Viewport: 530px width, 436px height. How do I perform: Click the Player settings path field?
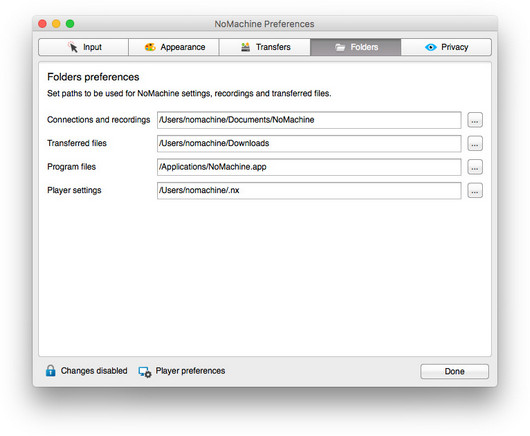309,191
